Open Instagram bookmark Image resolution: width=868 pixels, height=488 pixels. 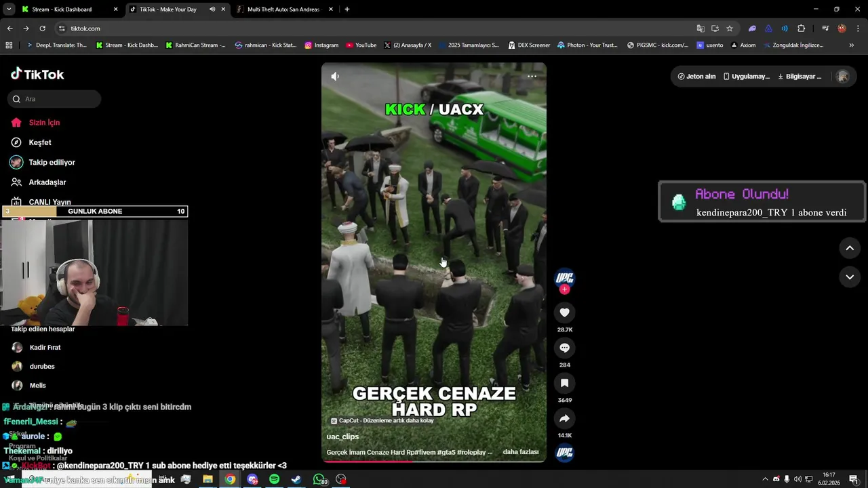321,45
